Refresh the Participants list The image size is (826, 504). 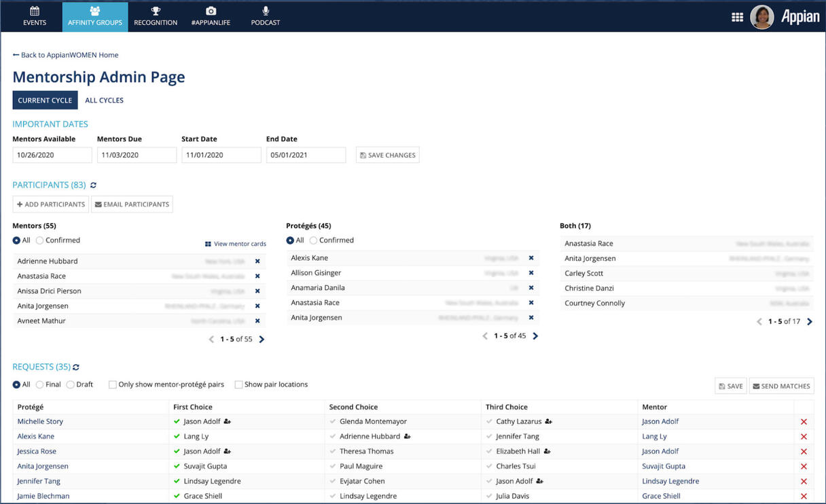(93, 185)
